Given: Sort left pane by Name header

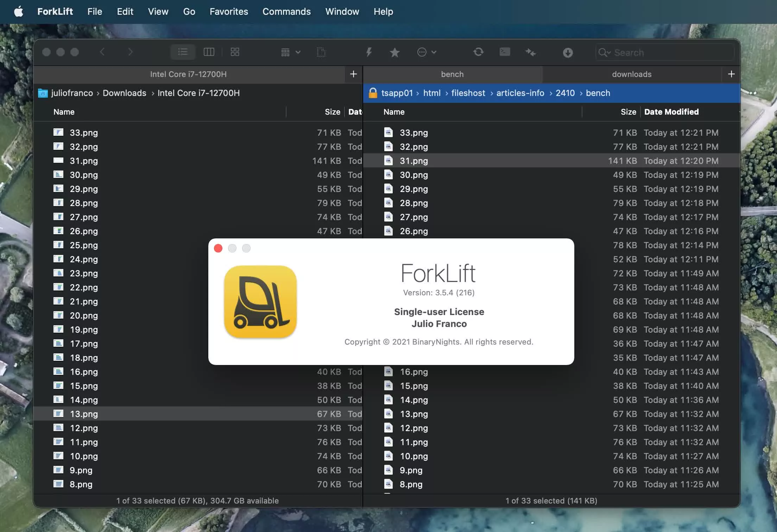Looking at the screenshot, I should pos(64,112).
